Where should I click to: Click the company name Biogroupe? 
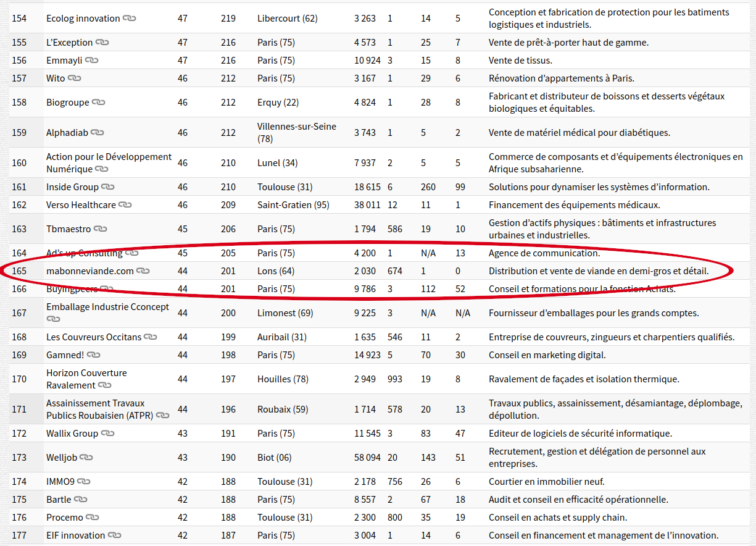pyautogui.click(x=68, y=103)
